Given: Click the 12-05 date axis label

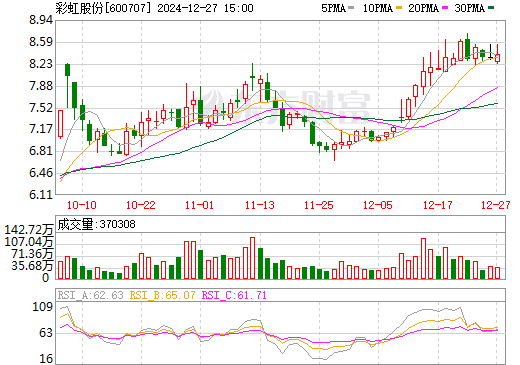Looking at the screenshot, I should pos(378,205).
